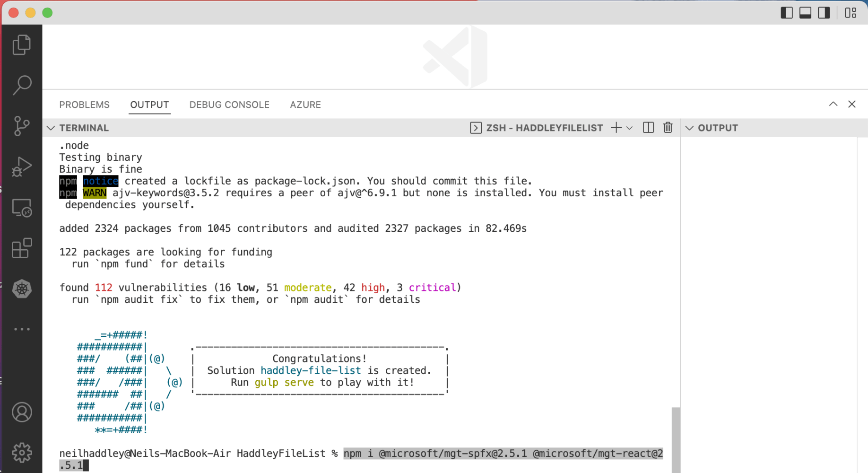The image size is (868, 473).
Task: Open the Kubernetes view
Action: 22,289
